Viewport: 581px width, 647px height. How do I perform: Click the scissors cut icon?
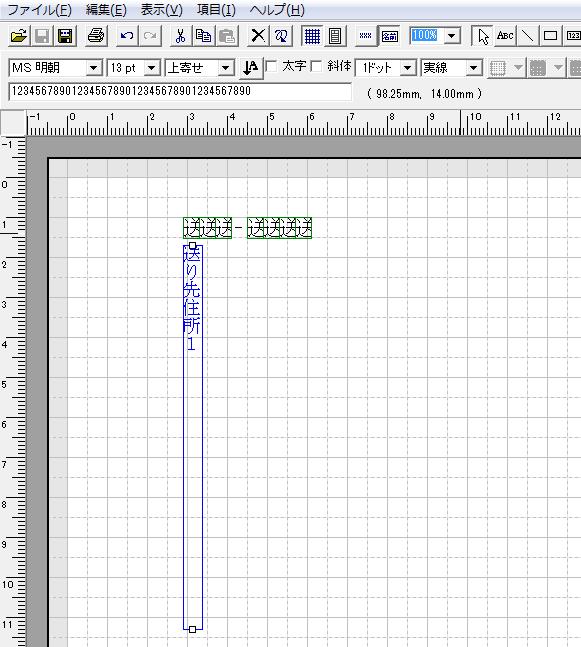point(180,36)
